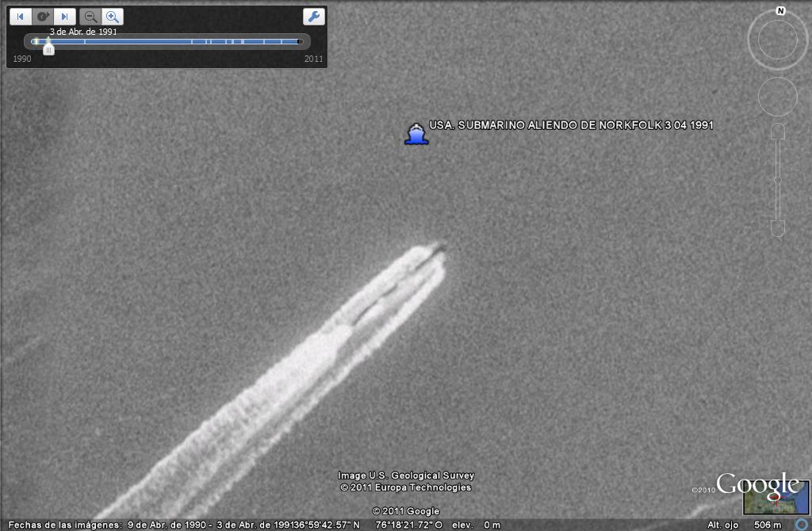This screenshot has width=812, height=531.
Task: Click the 1990 start of timeline
Action: coord(35,41)
